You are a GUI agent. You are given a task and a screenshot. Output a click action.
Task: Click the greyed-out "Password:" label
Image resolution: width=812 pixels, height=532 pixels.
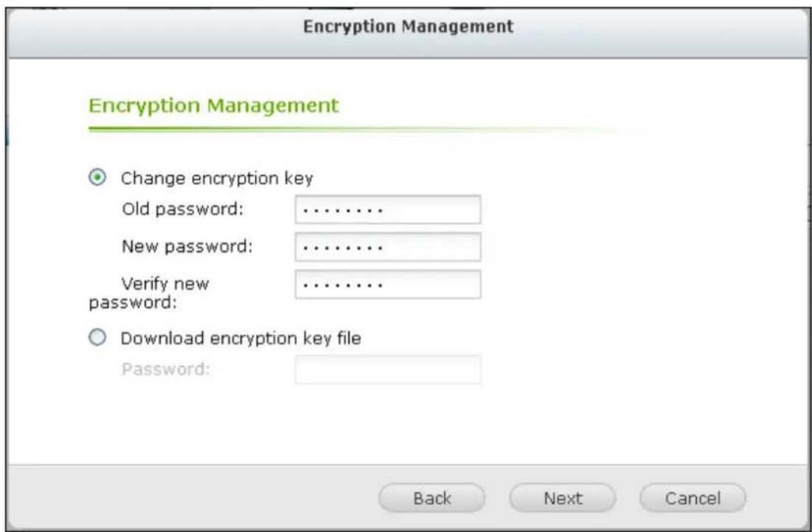[x=166, y=370]
